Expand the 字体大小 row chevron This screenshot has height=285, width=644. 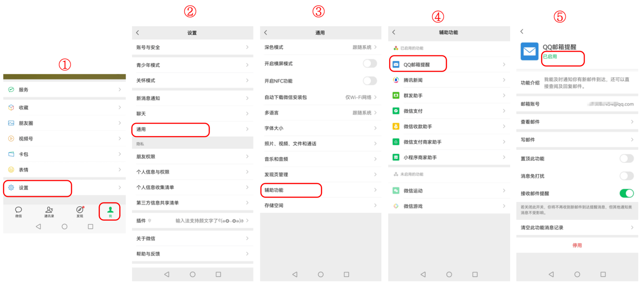(x=376, y=128)
